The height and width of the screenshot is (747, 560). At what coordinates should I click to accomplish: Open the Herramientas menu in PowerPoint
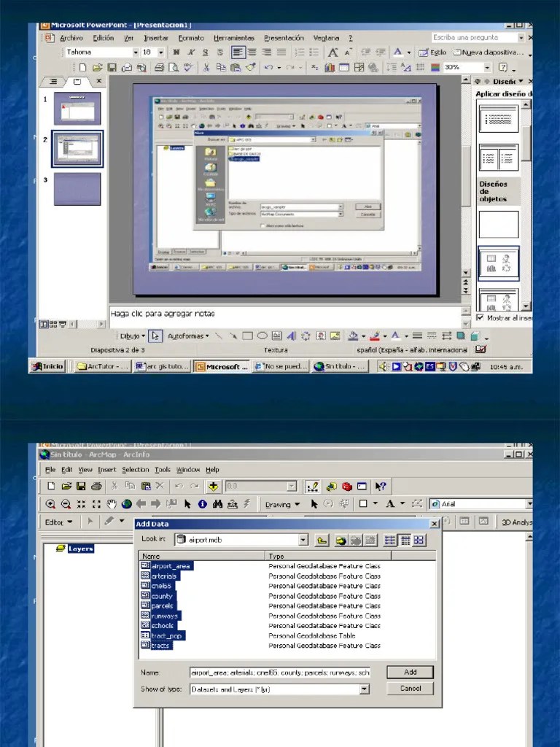click(234, 38)
